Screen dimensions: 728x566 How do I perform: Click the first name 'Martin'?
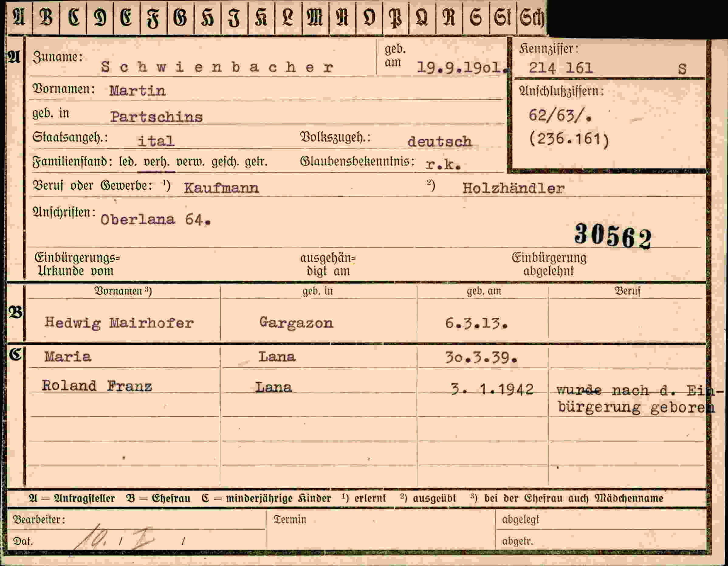click(137, 91)
